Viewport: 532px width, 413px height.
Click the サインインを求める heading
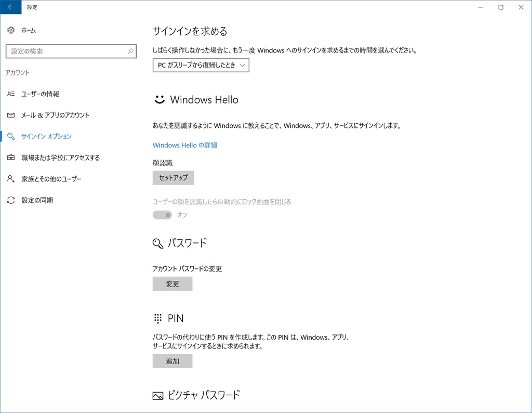190,31
